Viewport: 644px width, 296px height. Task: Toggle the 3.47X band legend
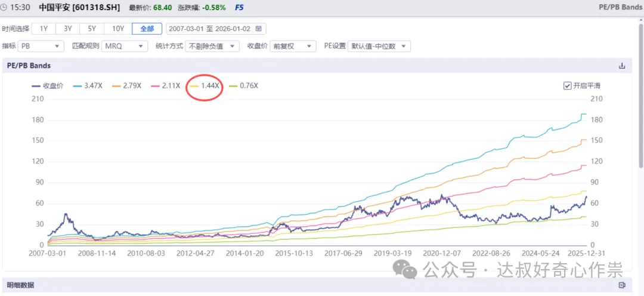(x=86, y=86)
